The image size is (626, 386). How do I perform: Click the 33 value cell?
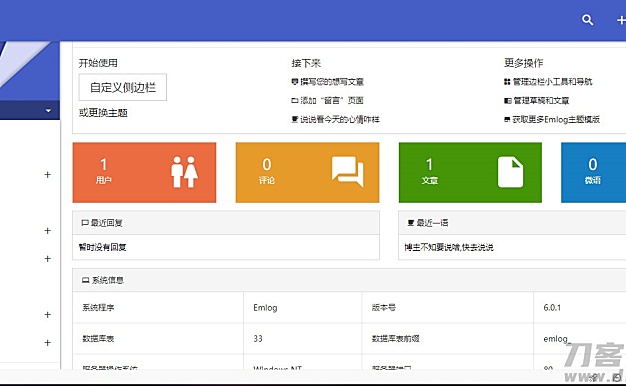(303, 338)
